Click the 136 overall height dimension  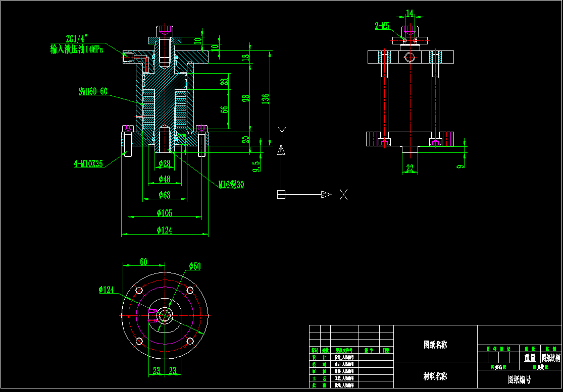click(266, 99)
